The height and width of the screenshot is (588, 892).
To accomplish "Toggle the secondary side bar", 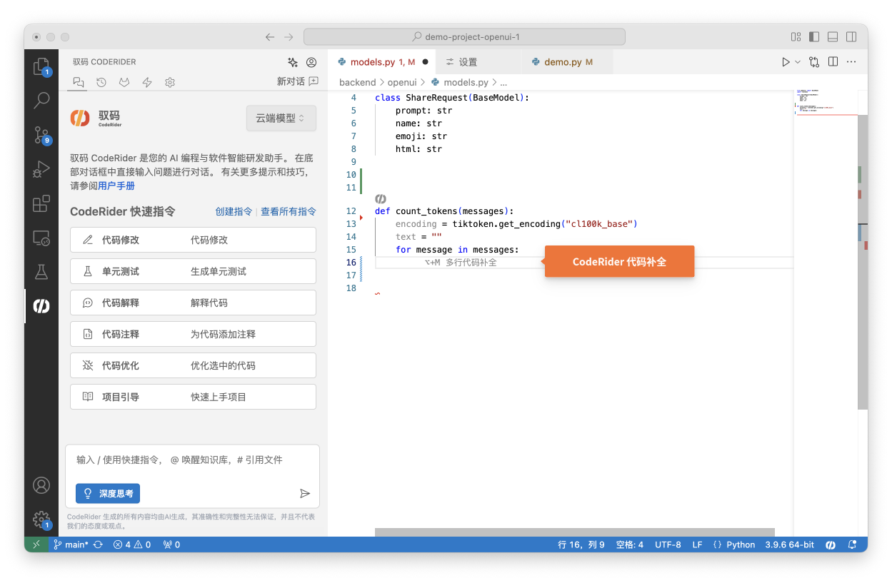I will click(x=851, y=36).
